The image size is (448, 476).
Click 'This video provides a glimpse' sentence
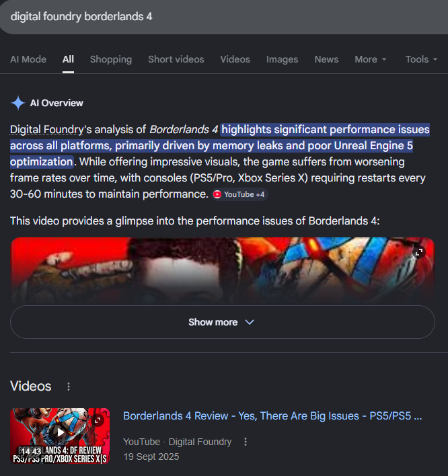(194, 221)
